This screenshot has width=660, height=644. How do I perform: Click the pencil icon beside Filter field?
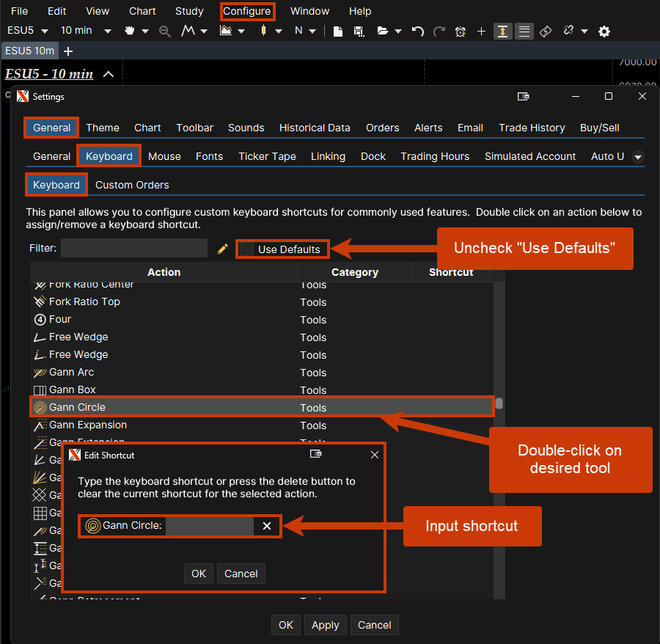223,249
